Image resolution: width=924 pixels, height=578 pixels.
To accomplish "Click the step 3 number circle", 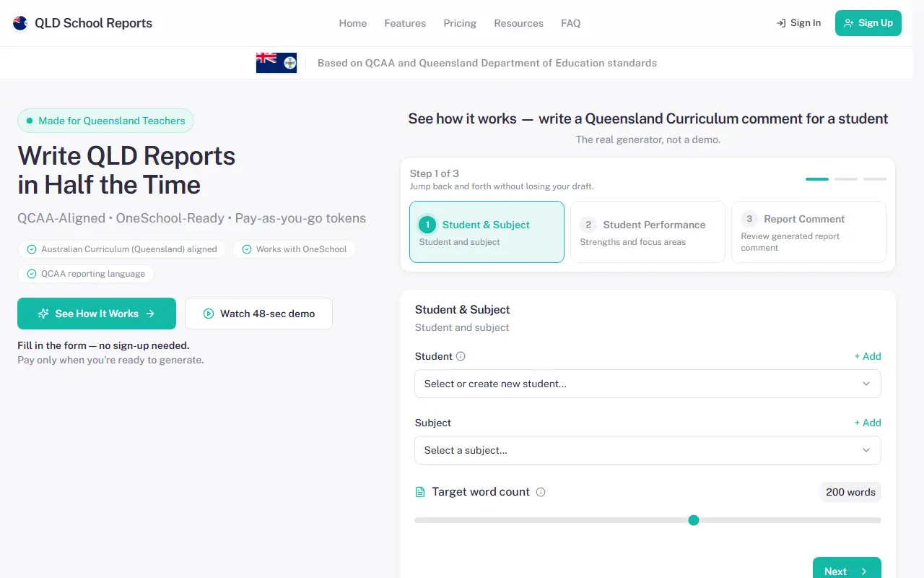I will tap(749, 219).
